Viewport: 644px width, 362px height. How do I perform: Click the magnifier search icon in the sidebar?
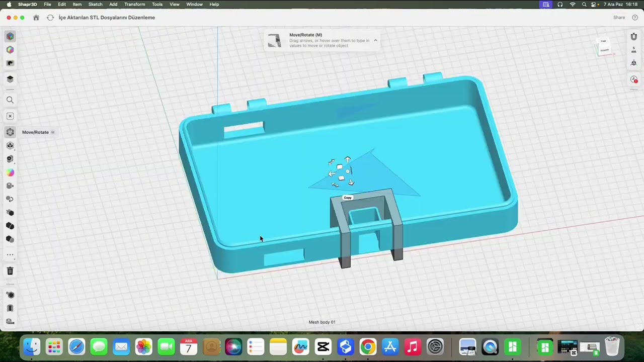[x=10, y=100]
